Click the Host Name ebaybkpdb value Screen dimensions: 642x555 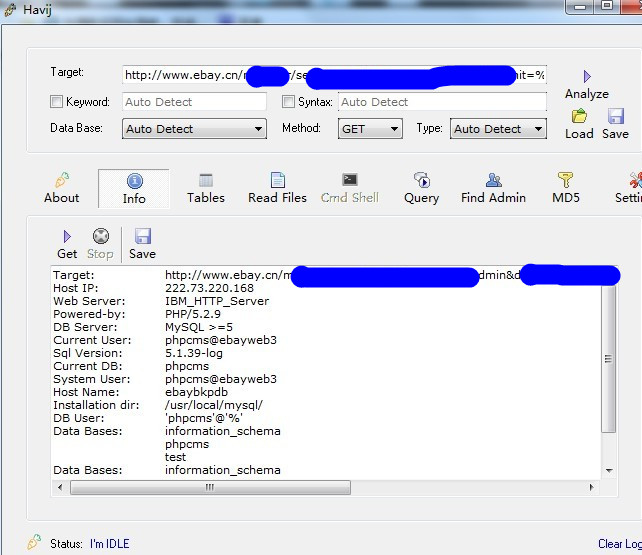196,392
